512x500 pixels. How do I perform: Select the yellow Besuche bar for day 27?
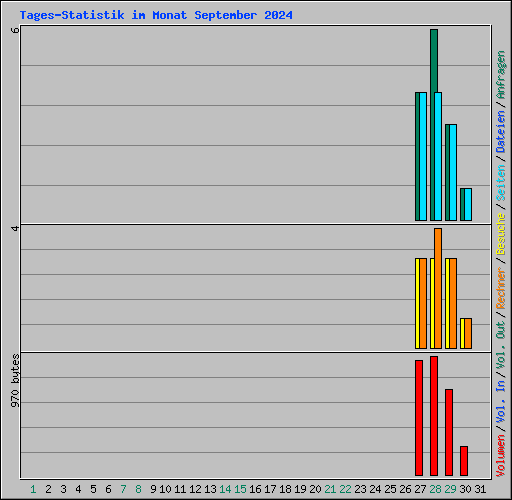[417, 303]
